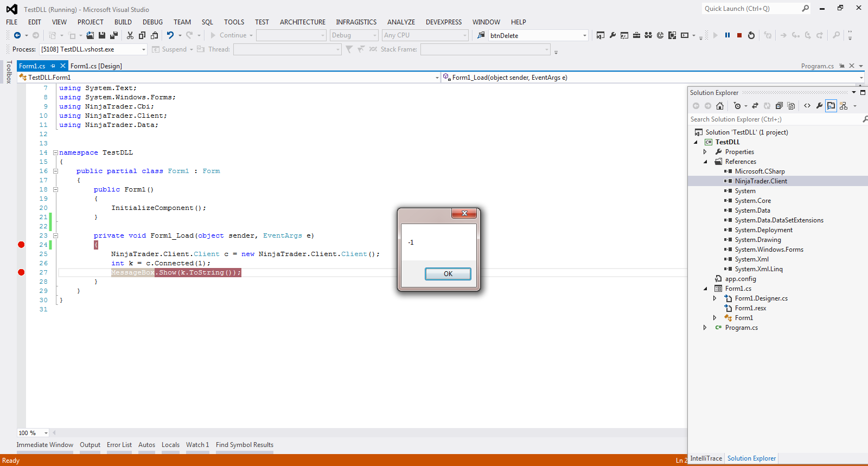Click Solution Explorer search magnifier icon
Screen dimensions: 868x466
tap(865, 119)
